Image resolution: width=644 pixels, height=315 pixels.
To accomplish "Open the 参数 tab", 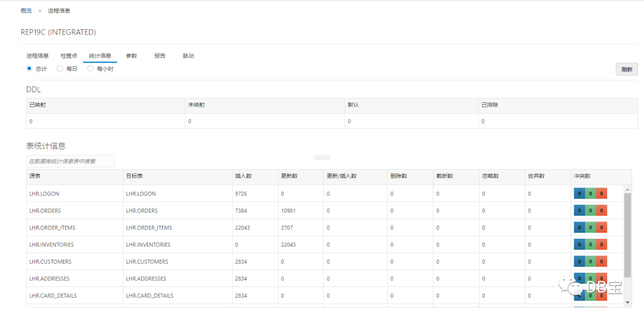I will pos(131,56).
